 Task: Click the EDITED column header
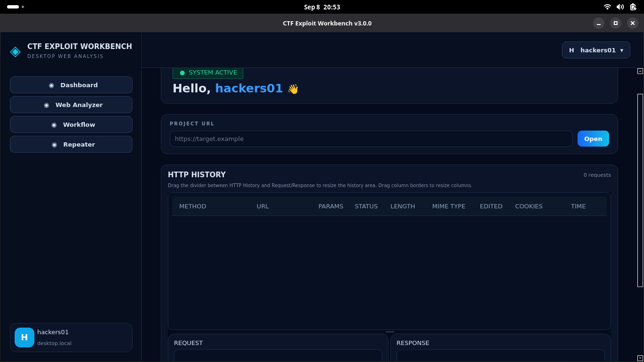click(x=491, y=206)
